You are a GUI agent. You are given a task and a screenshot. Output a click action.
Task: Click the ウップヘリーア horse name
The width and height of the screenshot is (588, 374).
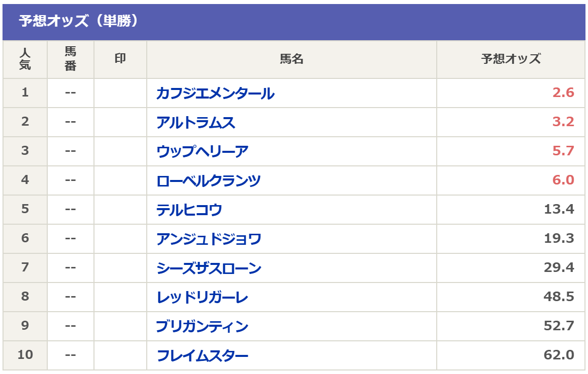(202, 151)
